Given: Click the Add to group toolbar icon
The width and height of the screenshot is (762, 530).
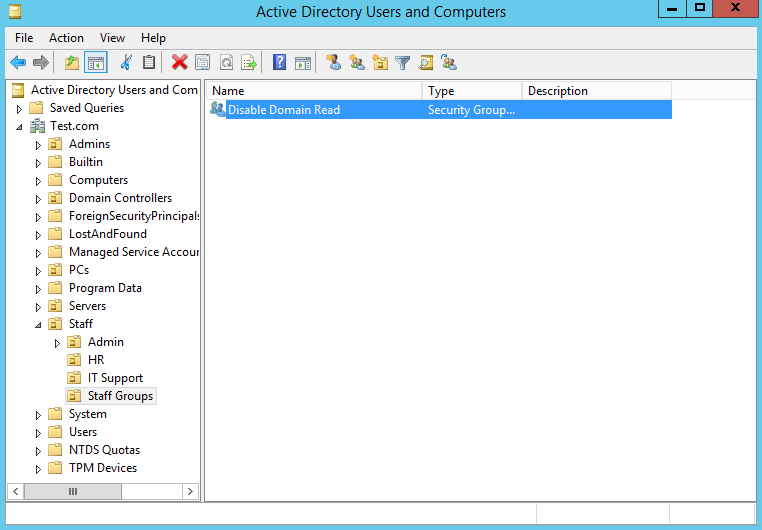Looking at the screenshot, I should coord(449,62).
